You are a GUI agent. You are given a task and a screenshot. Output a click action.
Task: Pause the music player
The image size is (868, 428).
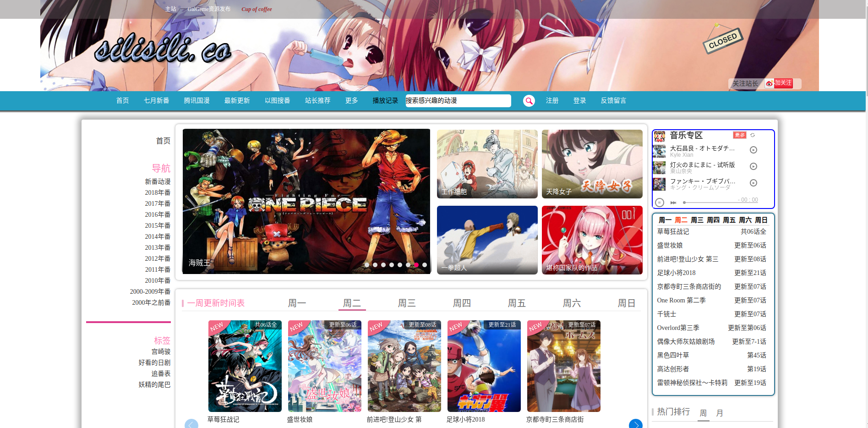[659, 202]
